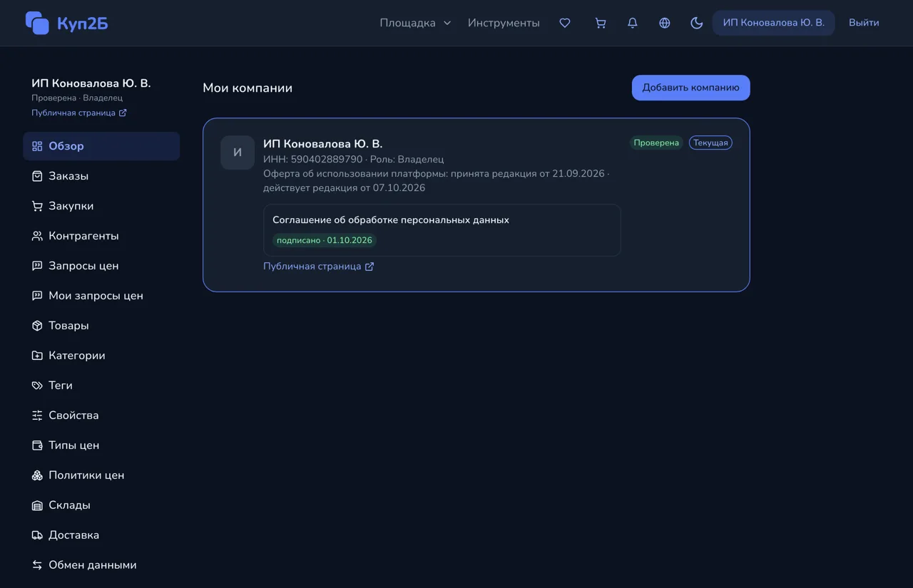The width and height of the screenshot is (913, 588).
Task: Click the Куп2Б logo
Action: (x=67, y=23)
